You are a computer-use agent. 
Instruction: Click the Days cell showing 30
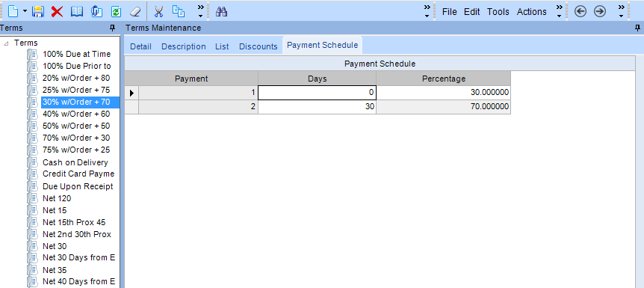[x=317, y=107]
